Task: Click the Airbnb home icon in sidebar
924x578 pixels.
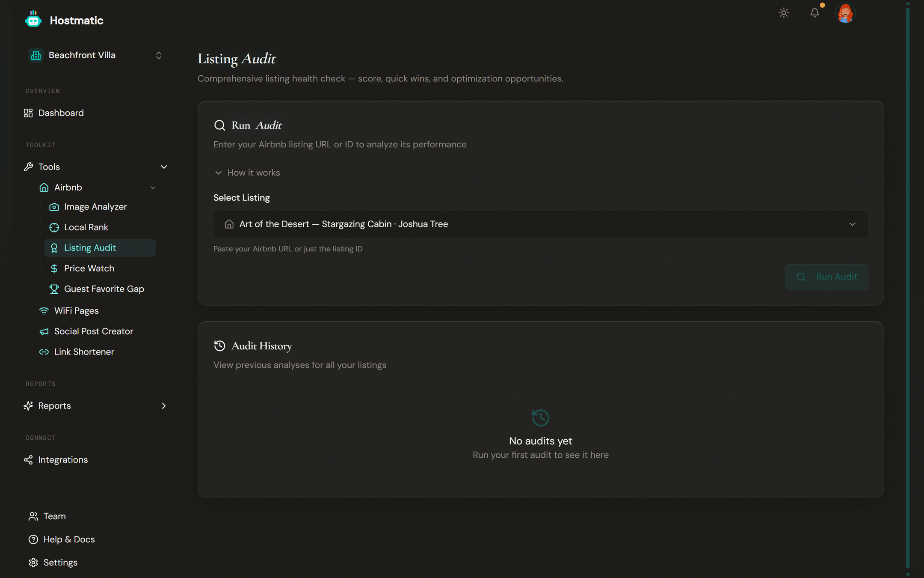Action: (44, 188)
